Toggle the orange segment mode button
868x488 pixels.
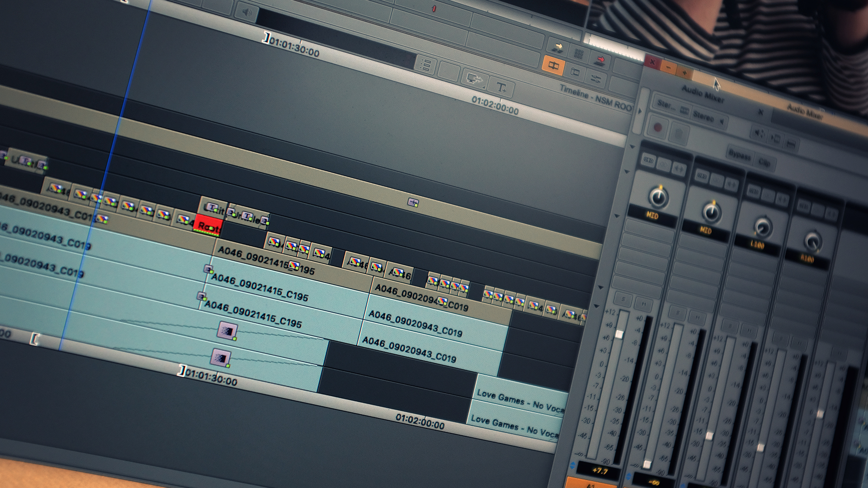[553, 66]
